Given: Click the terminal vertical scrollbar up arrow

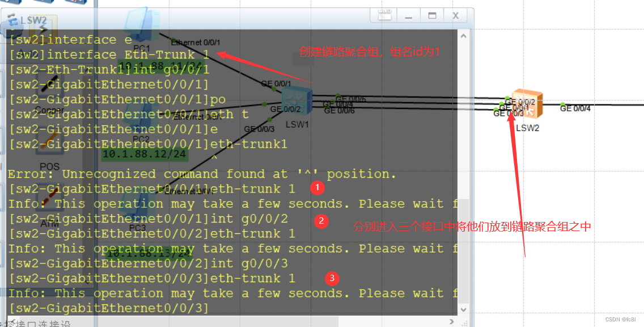Looking at the screenshot, I should [463, 36].
